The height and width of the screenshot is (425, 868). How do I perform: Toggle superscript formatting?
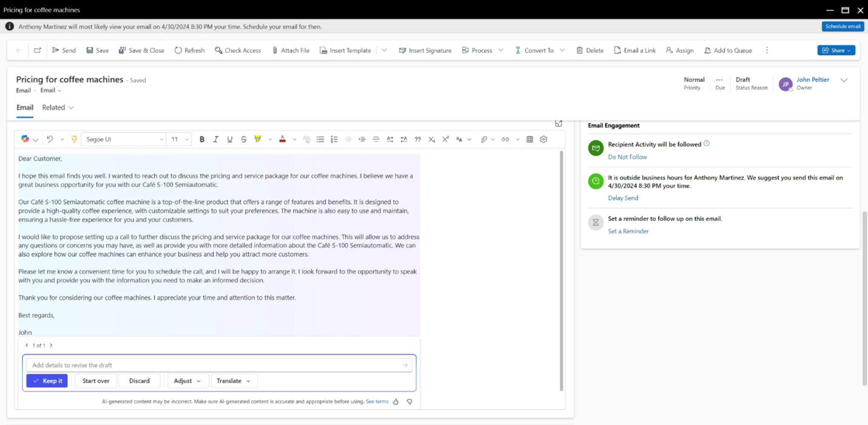446,140
